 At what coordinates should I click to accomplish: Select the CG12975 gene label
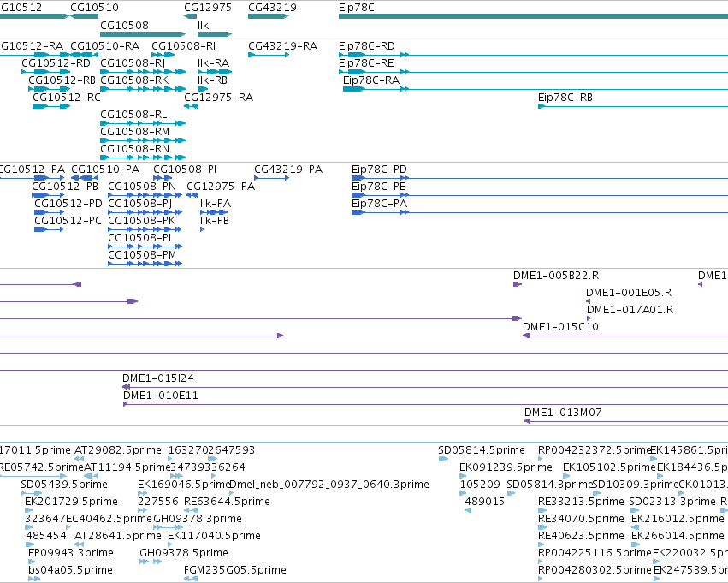(208, 8)
